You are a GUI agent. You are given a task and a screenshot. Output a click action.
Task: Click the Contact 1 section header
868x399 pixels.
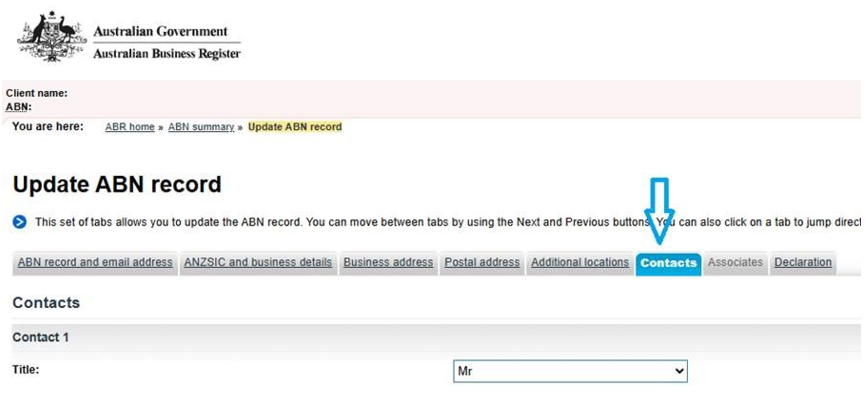click(436, 338)
